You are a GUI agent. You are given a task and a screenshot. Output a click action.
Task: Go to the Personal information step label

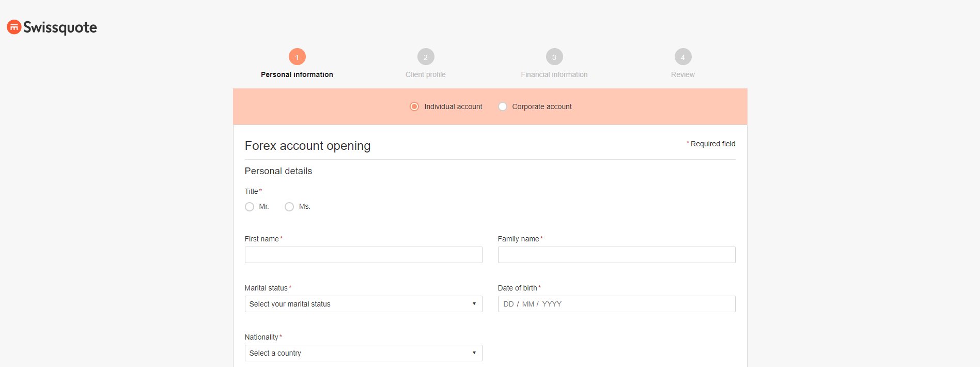297,74
